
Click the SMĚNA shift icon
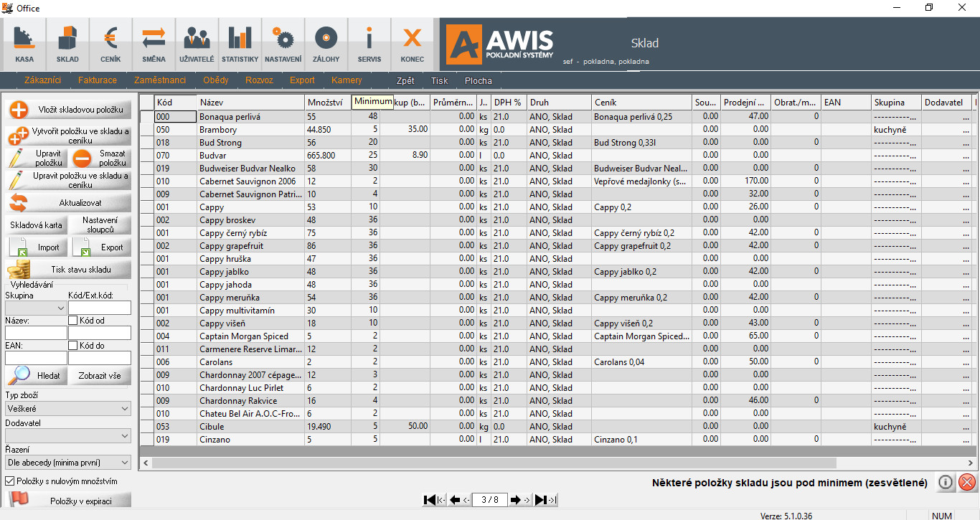point(154,44)
